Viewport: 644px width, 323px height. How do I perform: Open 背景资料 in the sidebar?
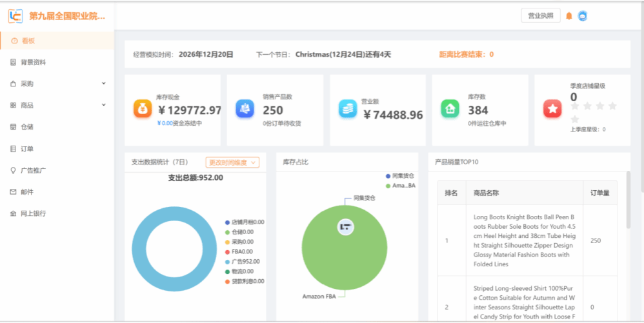[x=57, y=63]
